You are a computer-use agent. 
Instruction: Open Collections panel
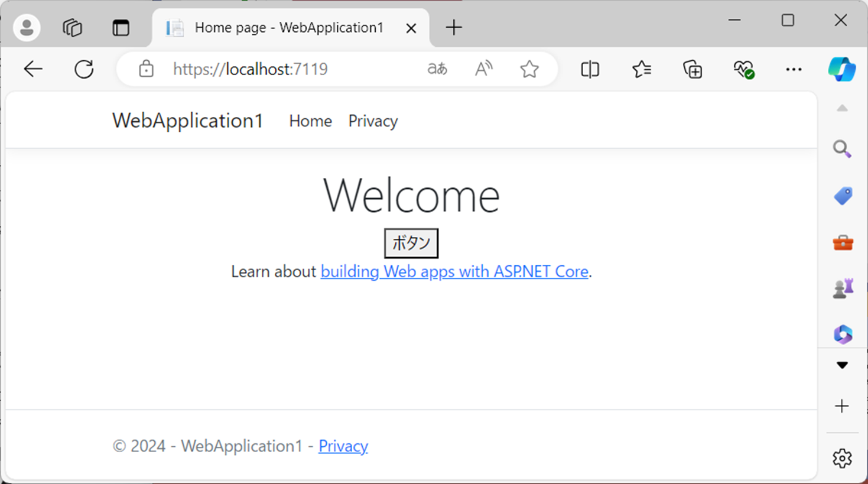693,69
